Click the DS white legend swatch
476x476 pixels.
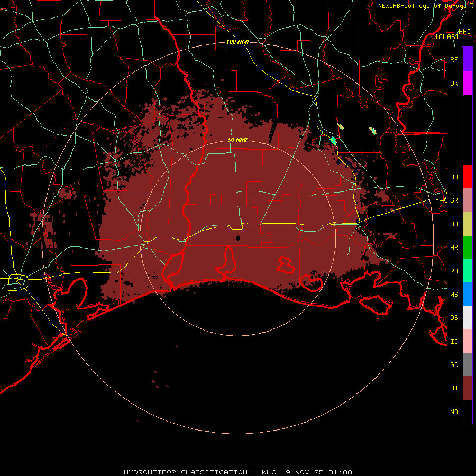[x=467, y=317]
